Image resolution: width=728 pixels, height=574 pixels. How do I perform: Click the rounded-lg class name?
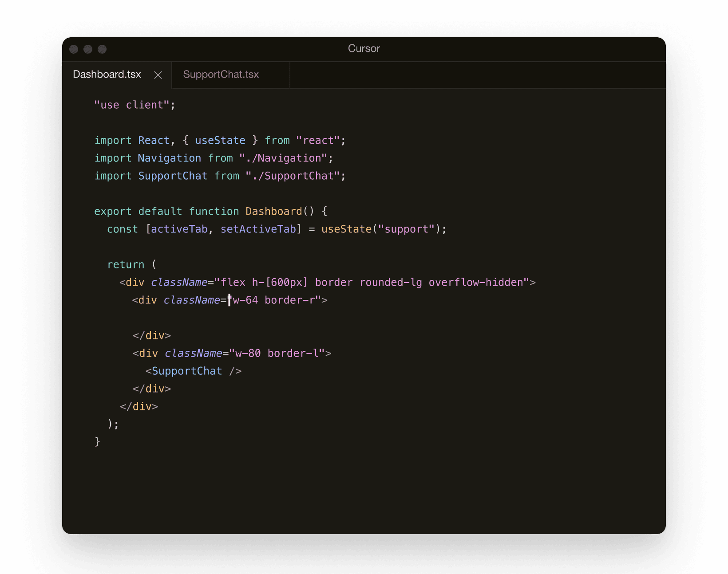tap(391, 283)
